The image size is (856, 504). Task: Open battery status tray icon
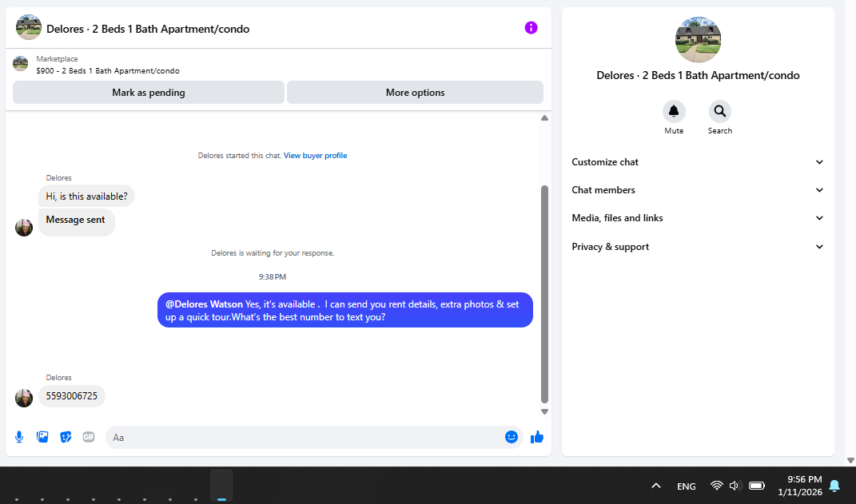click(757, 486)
